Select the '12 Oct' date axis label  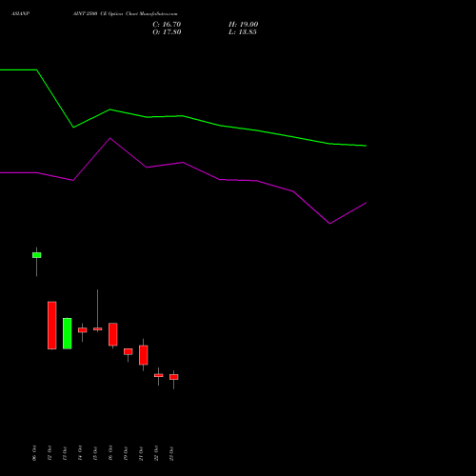click(x=50, y=453)
